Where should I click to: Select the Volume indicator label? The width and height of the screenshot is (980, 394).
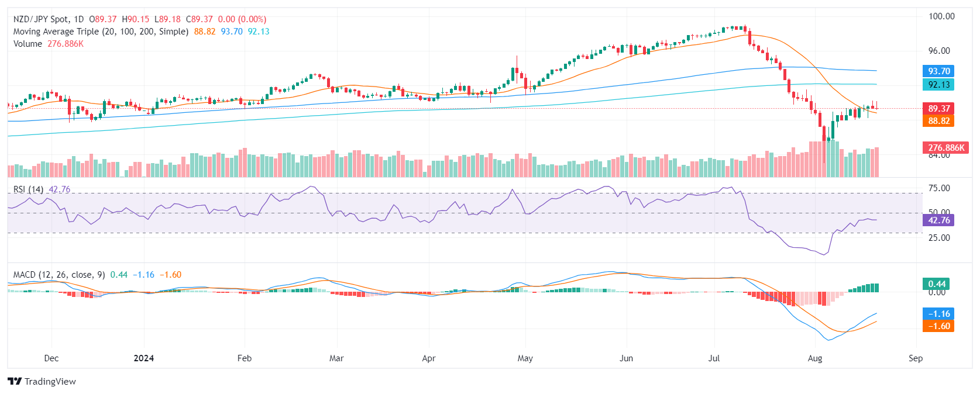pos(27,44)
